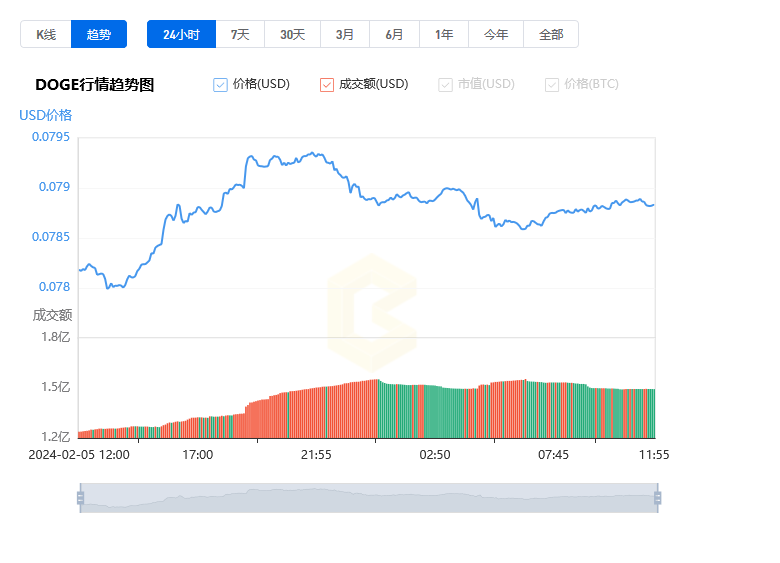Show 全部 history range

[x=551, y=34]
